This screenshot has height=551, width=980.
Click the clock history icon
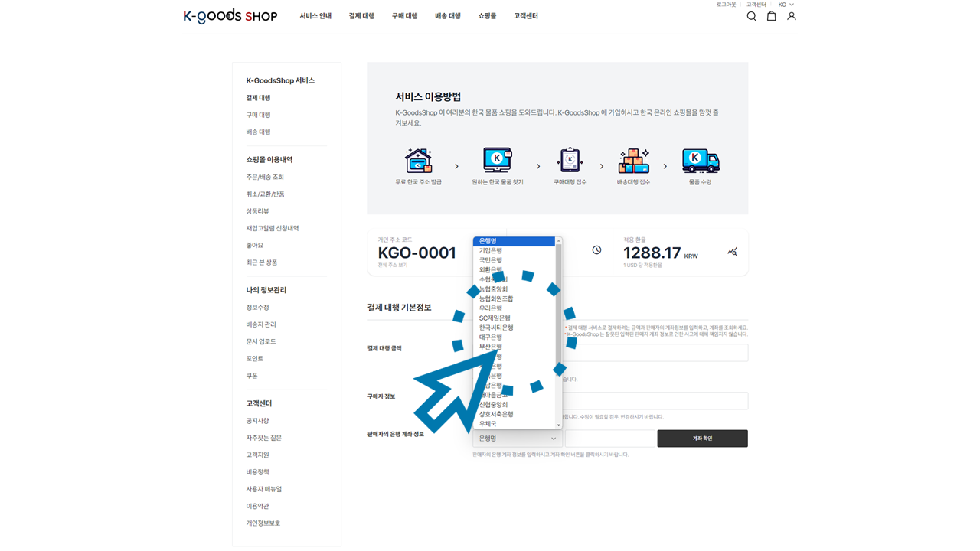tap(596, 250)
